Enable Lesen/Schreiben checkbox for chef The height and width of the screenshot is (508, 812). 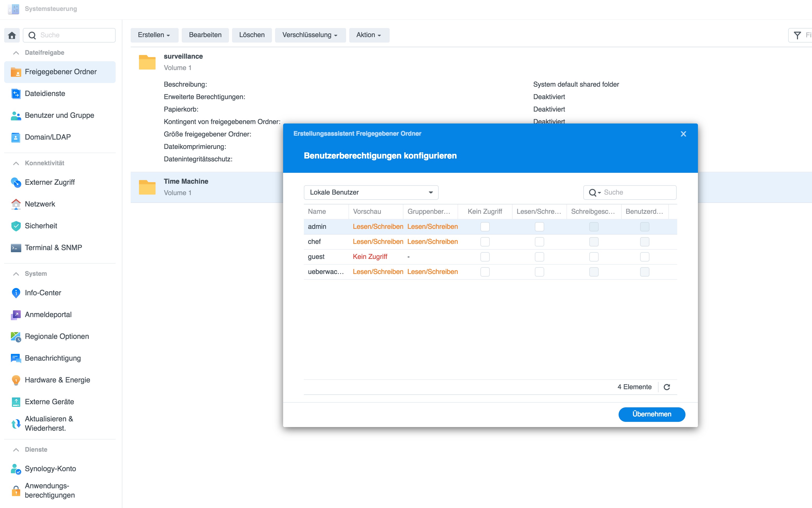point(539,242)
